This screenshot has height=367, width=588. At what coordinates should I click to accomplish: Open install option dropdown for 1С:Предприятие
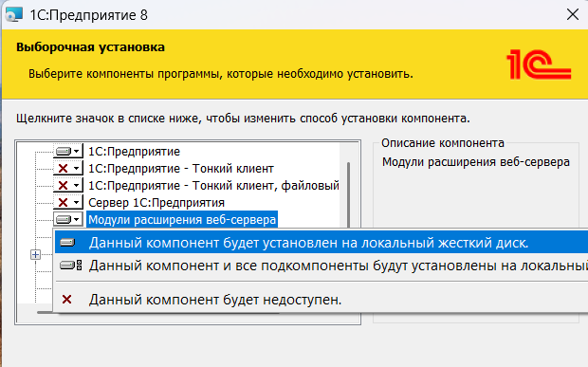click(x=68, y=152)
